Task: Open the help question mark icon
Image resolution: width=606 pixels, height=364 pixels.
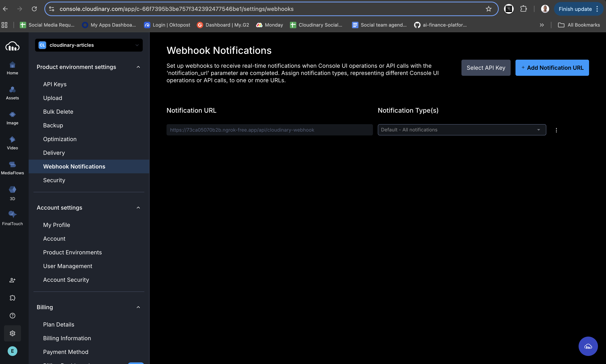Action: (12, 316)
